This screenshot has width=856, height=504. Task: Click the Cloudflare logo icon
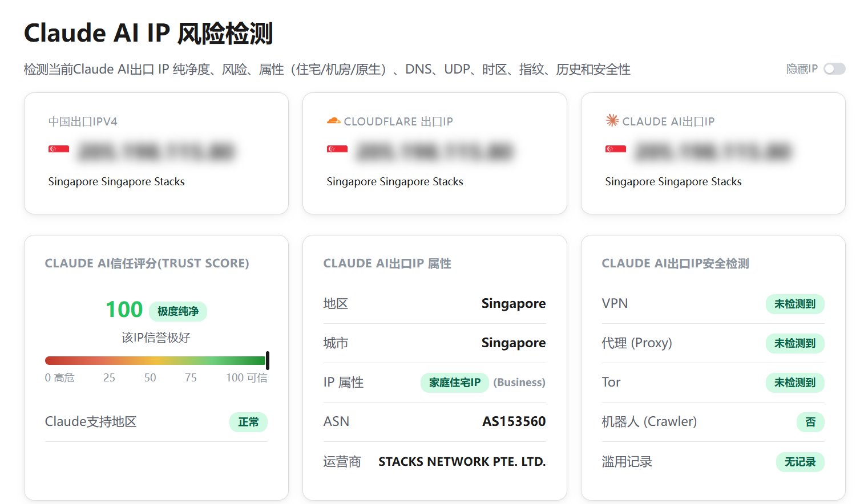[333, 121]
